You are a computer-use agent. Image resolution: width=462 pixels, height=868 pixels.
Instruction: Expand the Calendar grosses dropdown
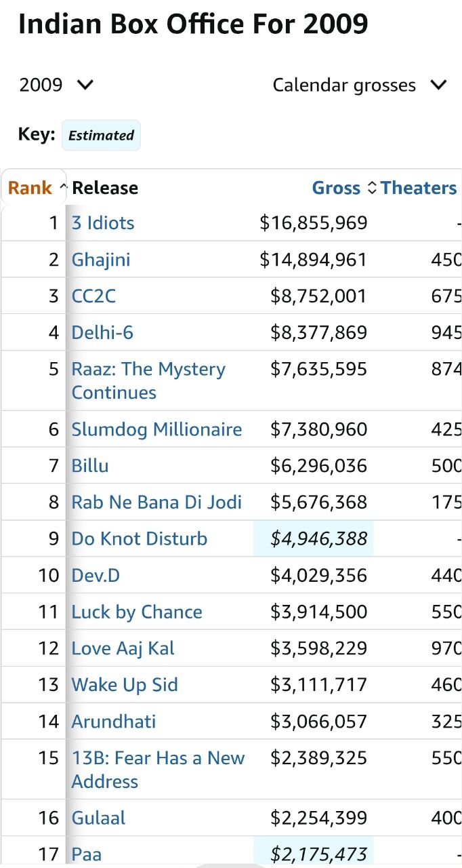360,85
